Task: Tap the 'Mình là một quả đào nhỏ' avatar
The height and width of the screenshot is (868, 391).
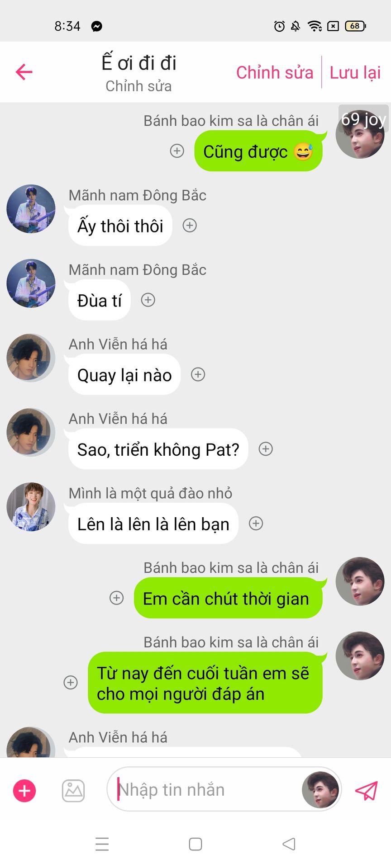Action: point(31,507)
